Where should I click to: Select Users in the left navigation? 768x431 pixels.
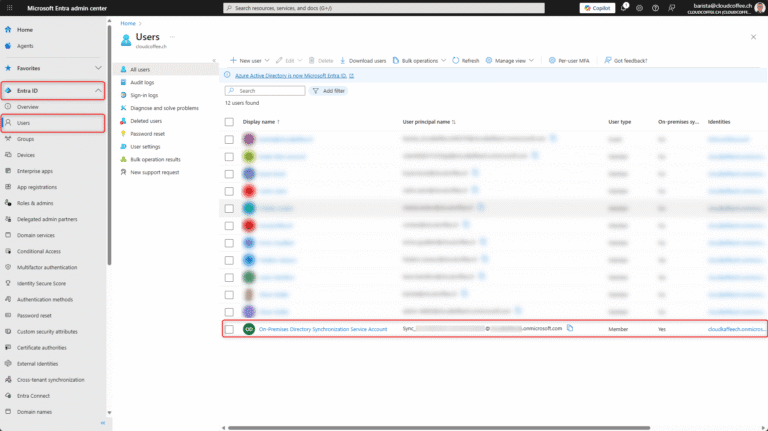[x=53, y=123]
